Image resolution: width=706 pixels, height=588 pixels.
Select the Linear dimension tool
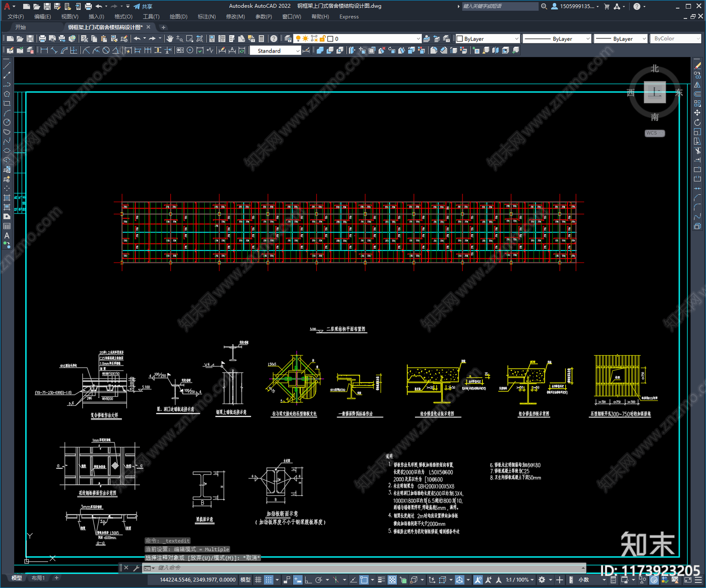coord(44,50)
